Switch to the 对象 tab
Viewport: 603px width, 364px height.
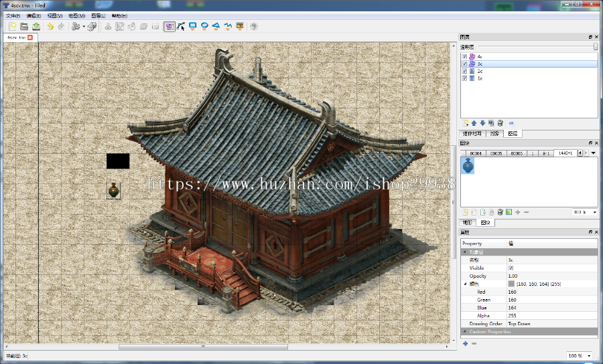494,134
